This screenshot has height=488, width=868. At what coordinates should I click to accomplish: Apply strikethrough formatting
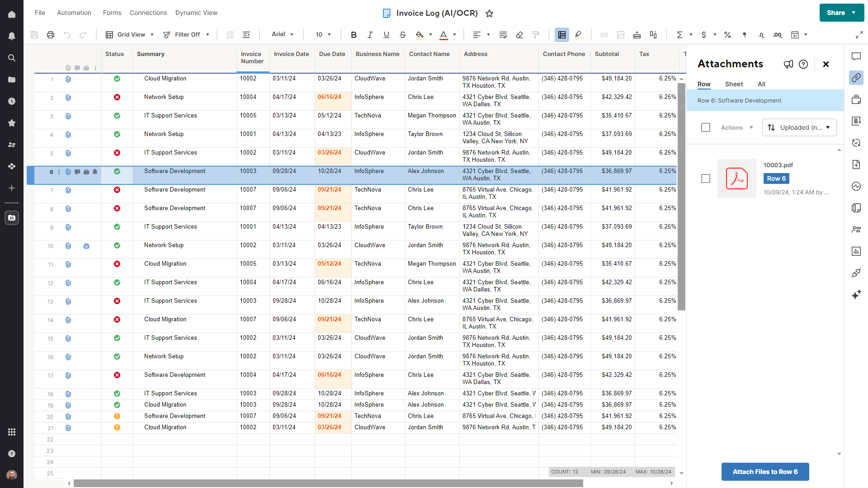(x=402, y=34)
